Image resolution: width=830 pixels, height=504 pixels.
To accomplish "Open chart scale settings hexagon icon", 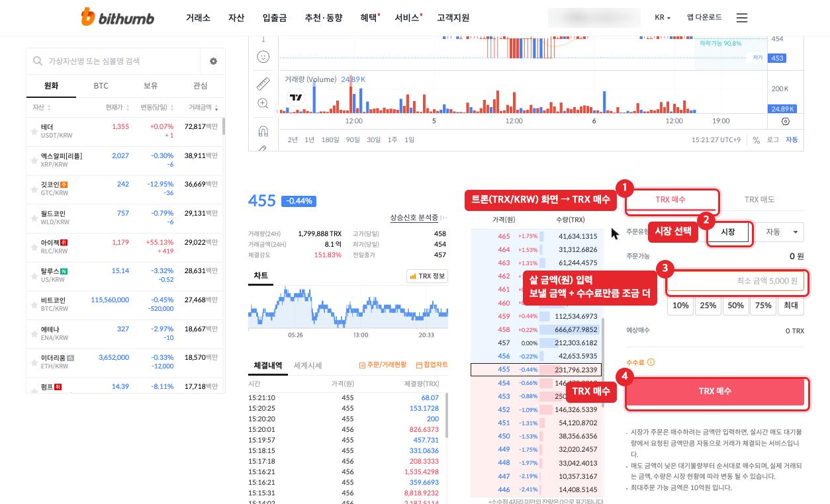I will 786,121.
